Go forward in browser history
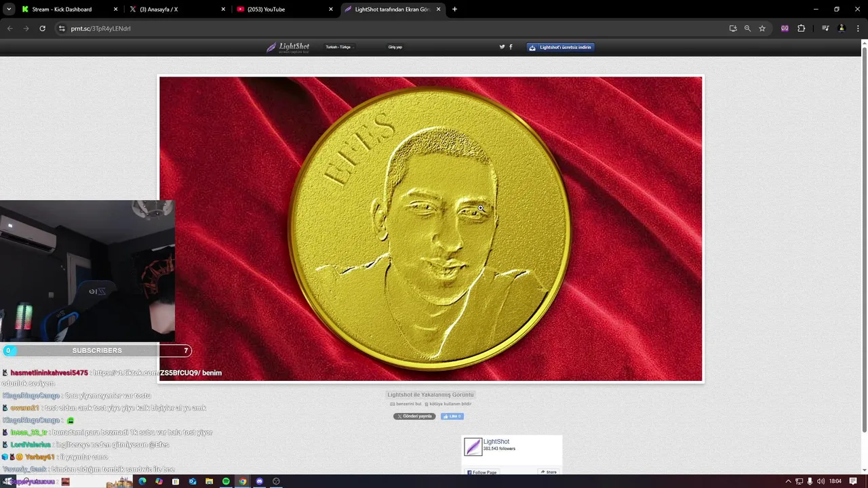Viewport: 868px width, 488px height. tap(26, 28)
